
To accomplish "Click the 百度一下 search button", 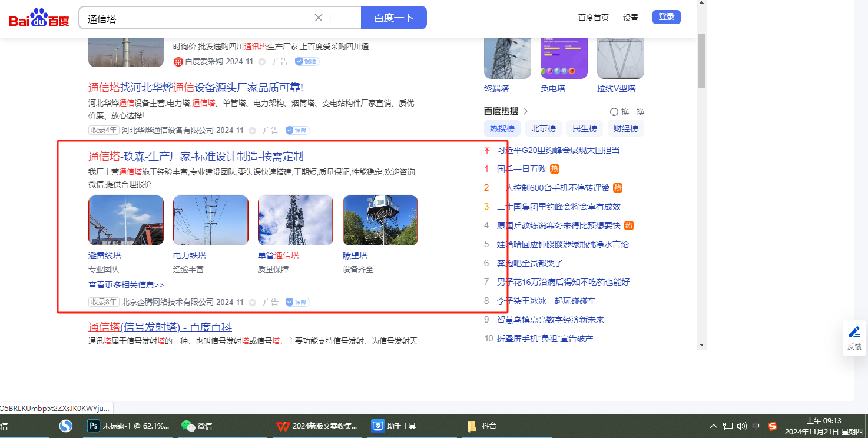I will point(394,18).
